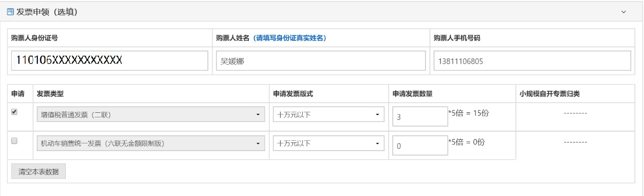
Task: Open the second row 十万元以下 format dropdown
Action: (x=328, y=143)
